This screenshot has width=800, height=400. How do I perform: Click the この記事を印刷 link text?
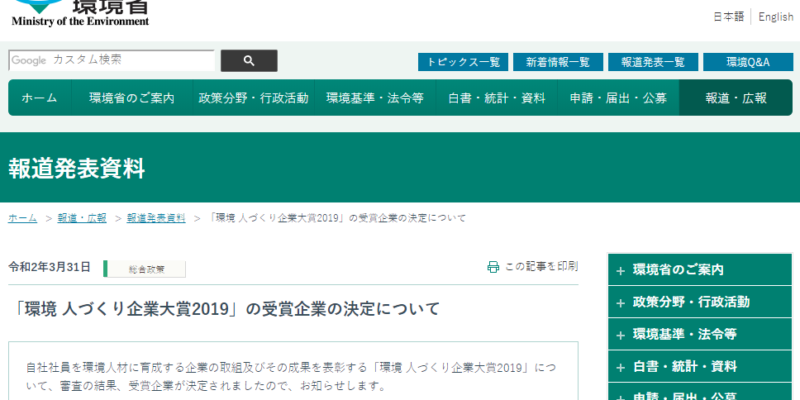click(x=541, y=266)
